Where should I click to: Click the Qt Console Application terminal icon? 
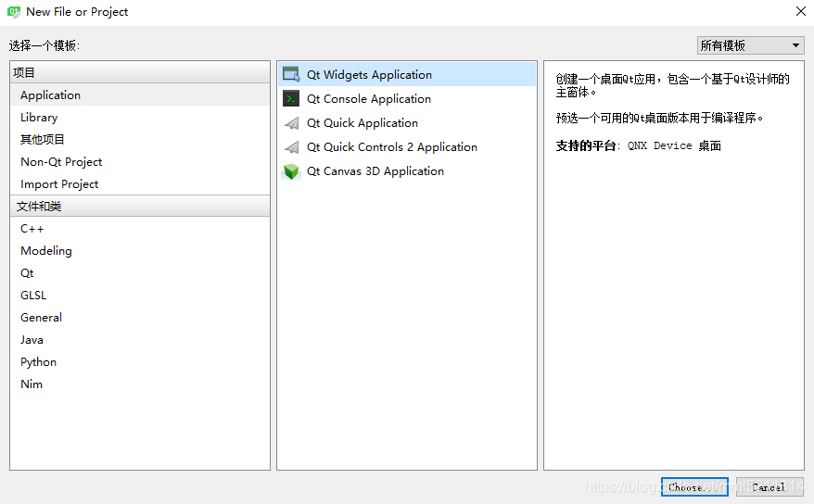coord(291,98)
